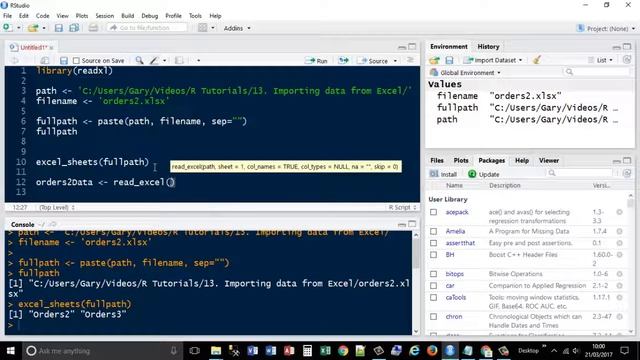Open File Explorer from taskbar
The image size is (640, 360).
point(216,351)
